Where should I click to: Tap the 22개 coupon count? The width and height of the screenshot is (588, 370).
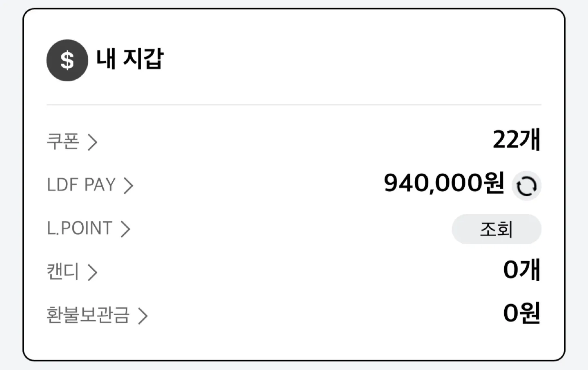coord(517,139)
